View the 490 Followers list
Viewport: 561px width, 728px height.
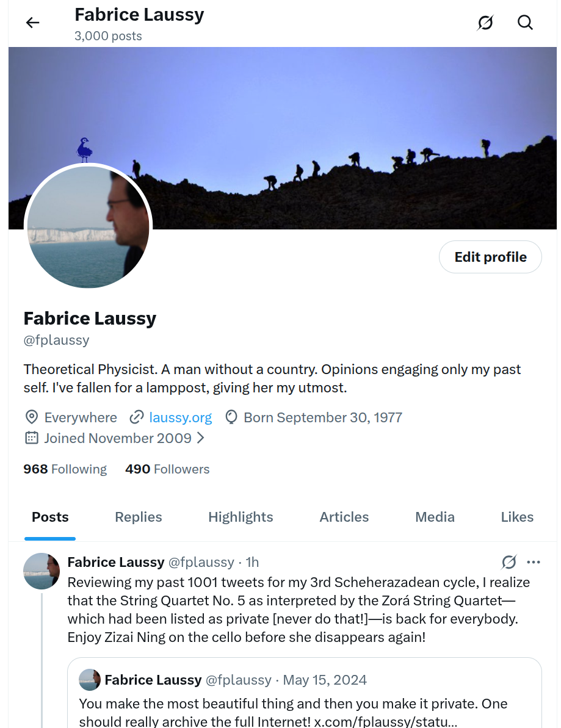click(167, 469)
